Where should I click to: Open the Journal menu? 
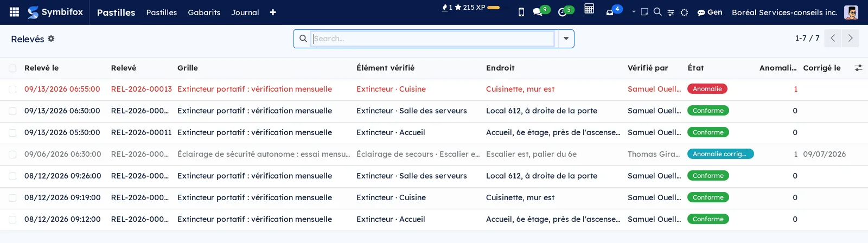pos(245,12)
